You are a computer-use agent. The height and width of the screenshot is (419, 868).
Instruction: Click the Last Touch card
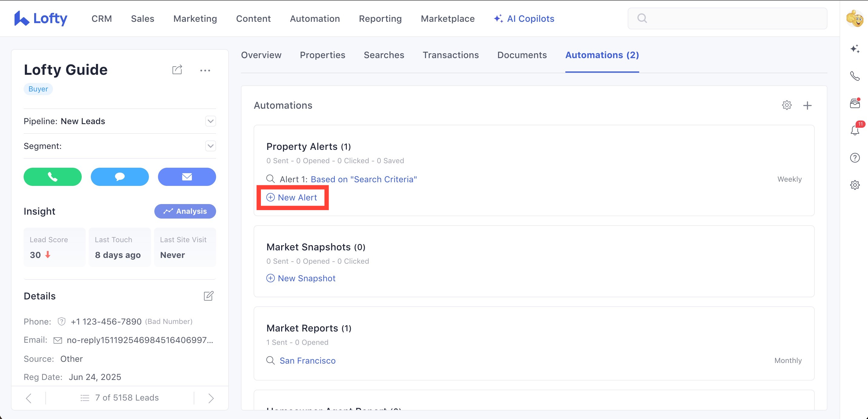click(120, 247)
